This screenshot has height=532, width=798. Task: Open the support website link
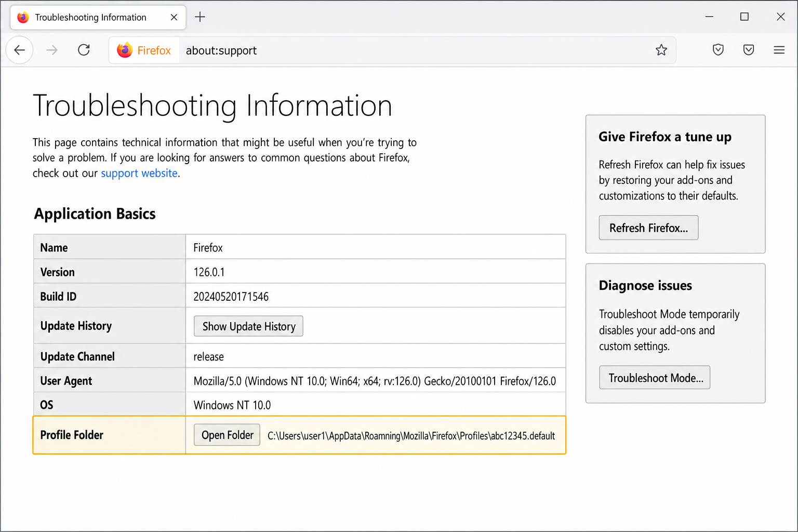(139, 173)
